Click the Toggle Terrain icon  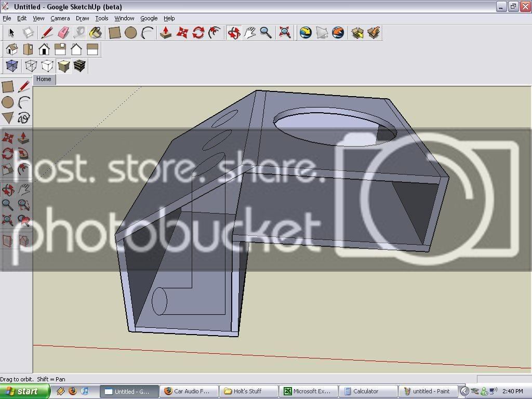[x=322, y=33]
